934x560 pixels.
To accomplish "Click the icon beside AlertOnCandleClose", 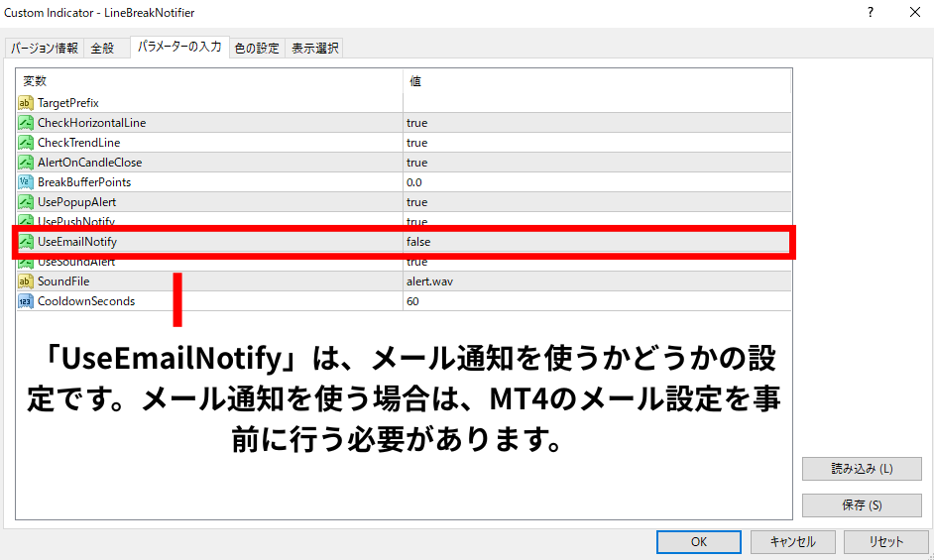I will (26, 163).
